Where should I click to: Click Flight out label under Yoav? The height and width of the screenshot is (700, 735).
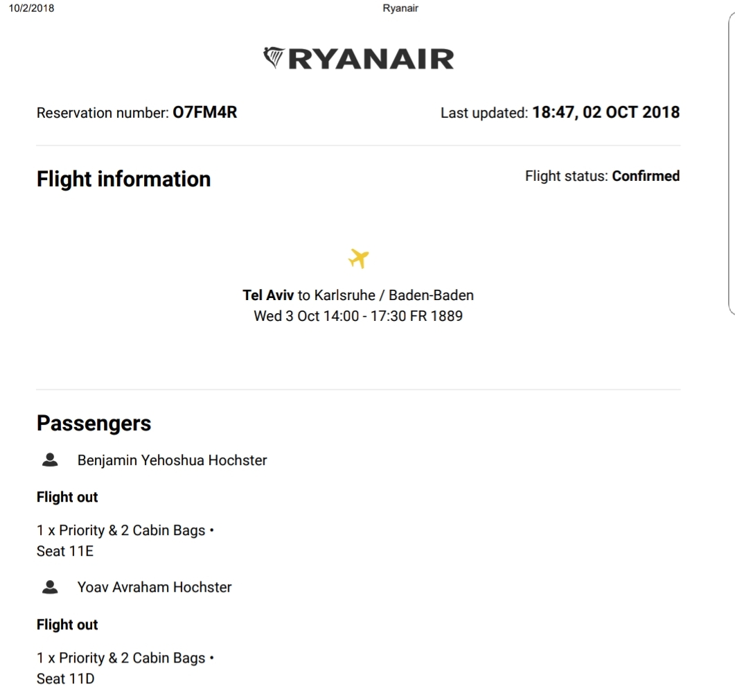click(x=67, y=624)
